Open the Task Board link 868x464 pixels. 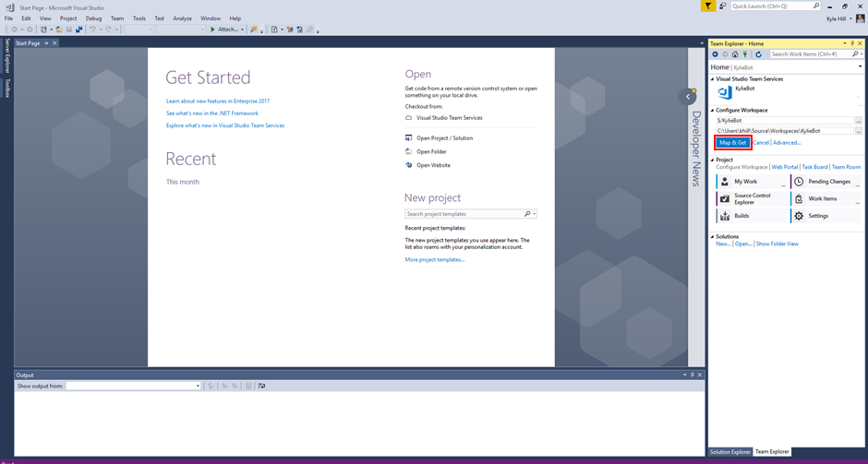click(x=814, y=167)
